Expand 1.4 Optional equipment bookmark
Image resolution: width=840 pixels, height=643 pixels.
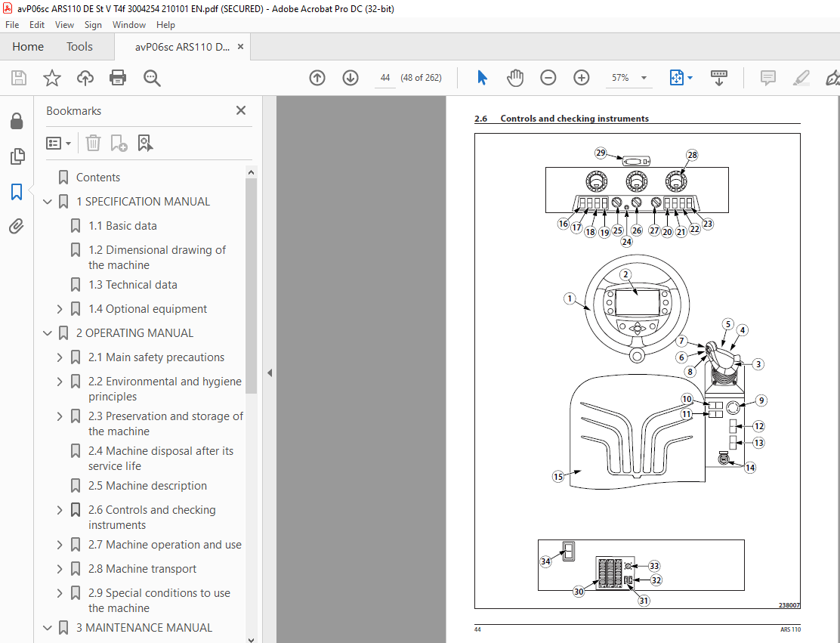60,309
